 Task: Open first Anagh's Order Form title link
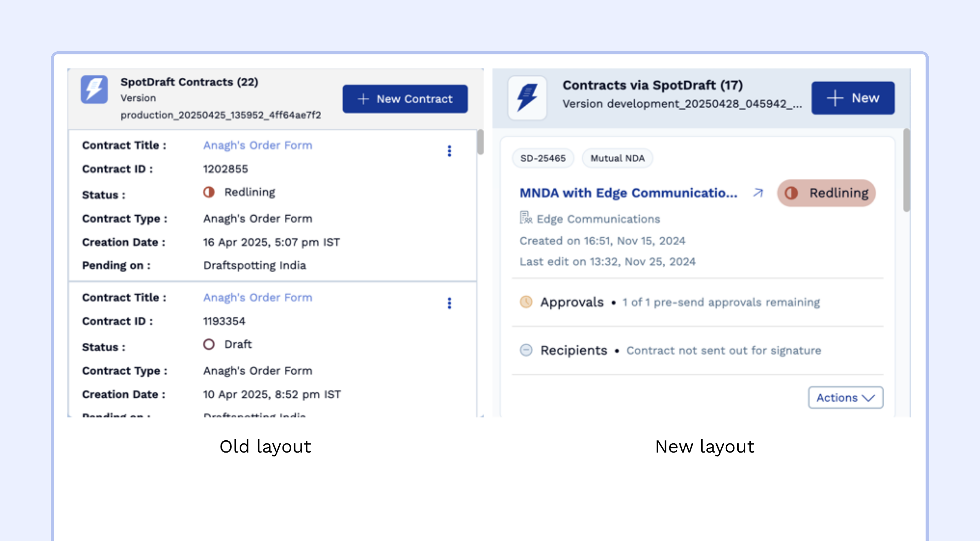click(x=258, y=145)
